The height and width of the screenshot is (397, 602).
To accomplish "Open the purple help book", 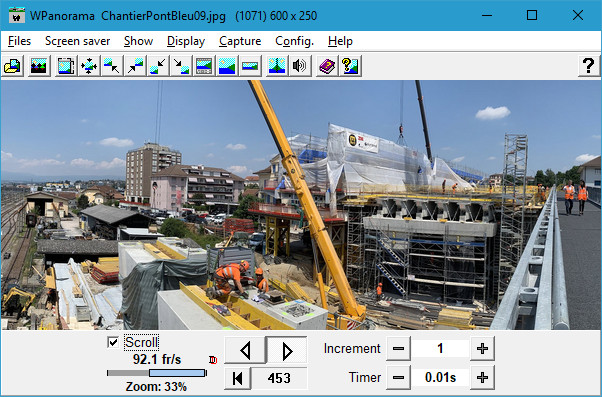I will tap(327, 66).
